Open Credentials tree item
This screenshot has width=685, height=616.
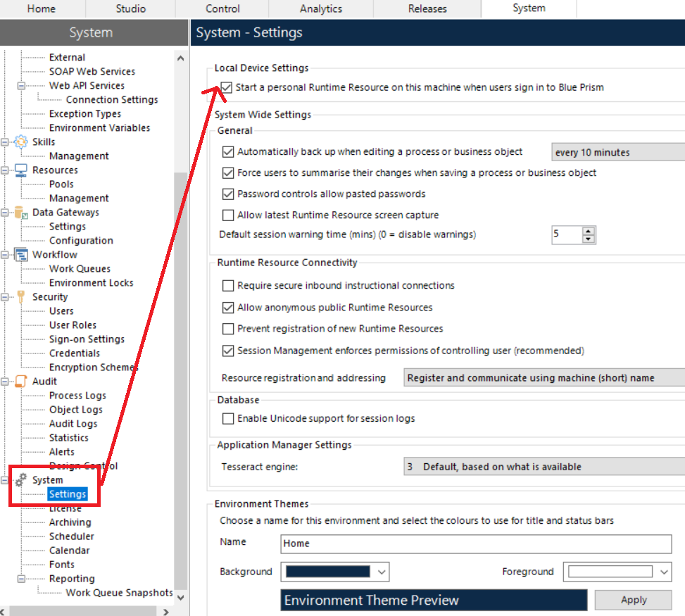(x=75, y=353)
